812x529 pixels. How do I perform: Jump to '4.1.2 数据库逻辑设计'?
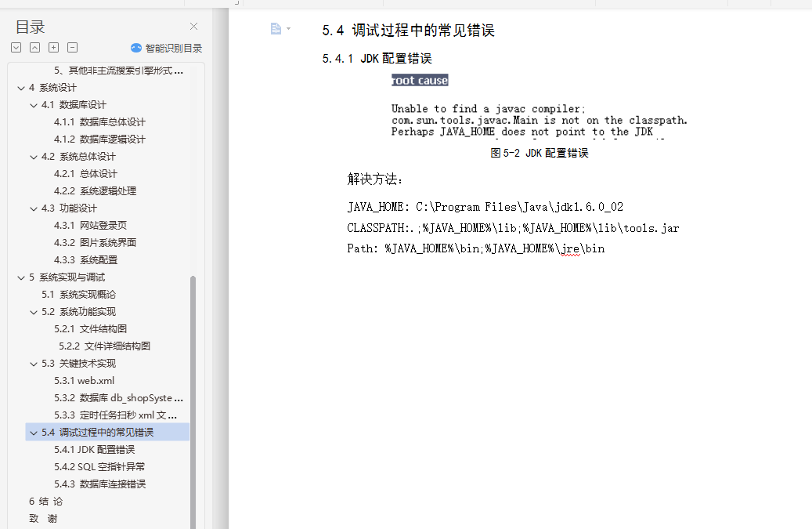click(x=99, y=139)
